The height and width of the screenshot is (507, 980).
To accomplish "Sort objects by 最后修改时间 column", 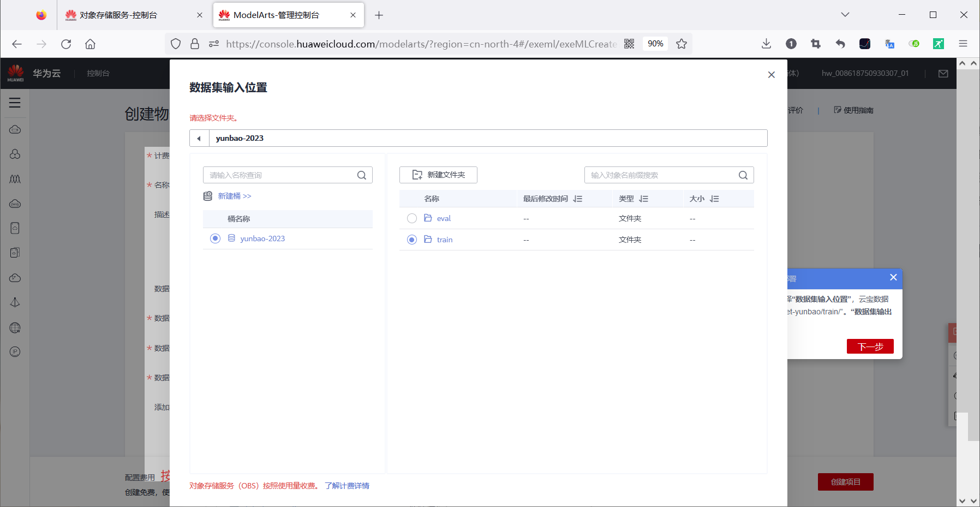I will tap(578, 199).
